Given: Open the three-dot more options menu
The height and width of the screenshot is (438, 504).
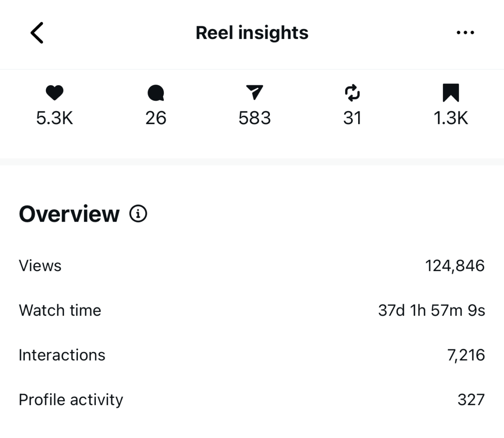Looking at the screenshot, I should [x=465, y=33].
